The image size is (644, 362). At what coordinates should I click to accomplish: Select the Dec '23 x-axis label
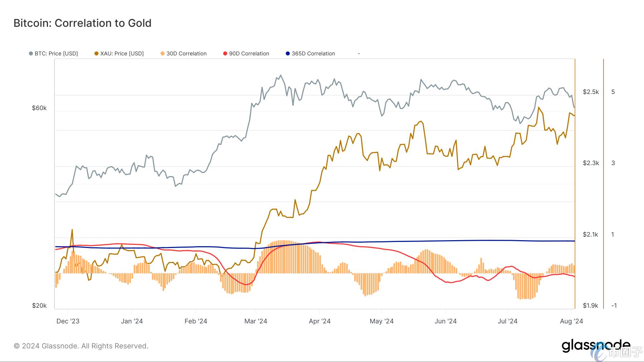[x=68, y=321]
